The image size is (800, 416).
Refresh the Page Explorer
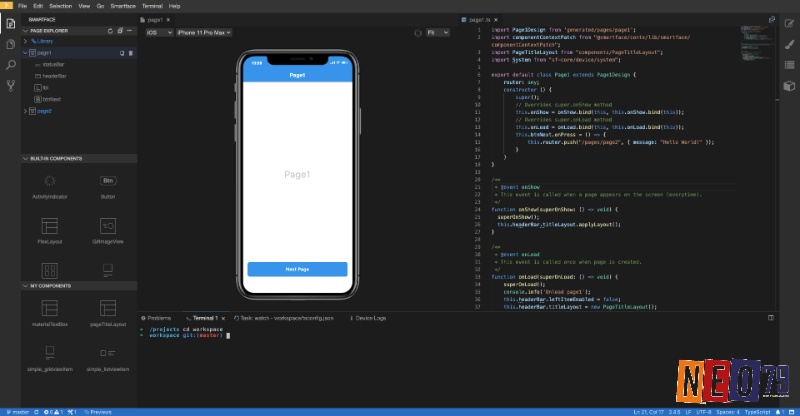(110, 31)
